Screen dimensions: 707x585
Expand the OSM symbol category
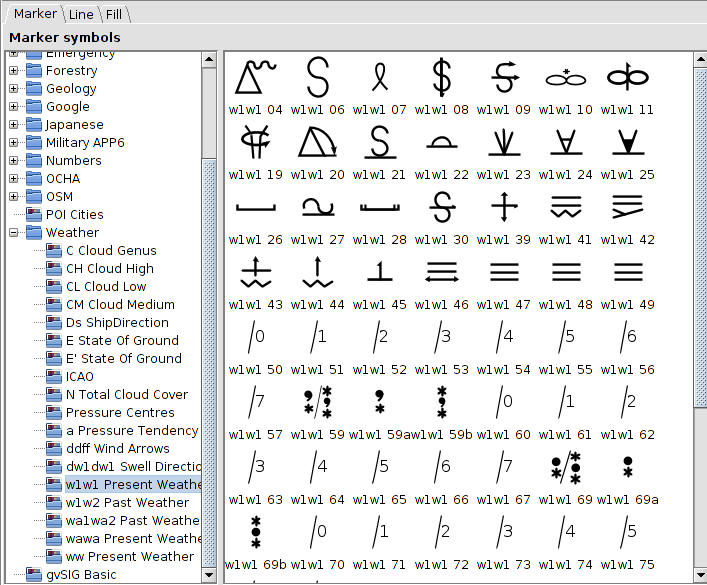point(14,197)
